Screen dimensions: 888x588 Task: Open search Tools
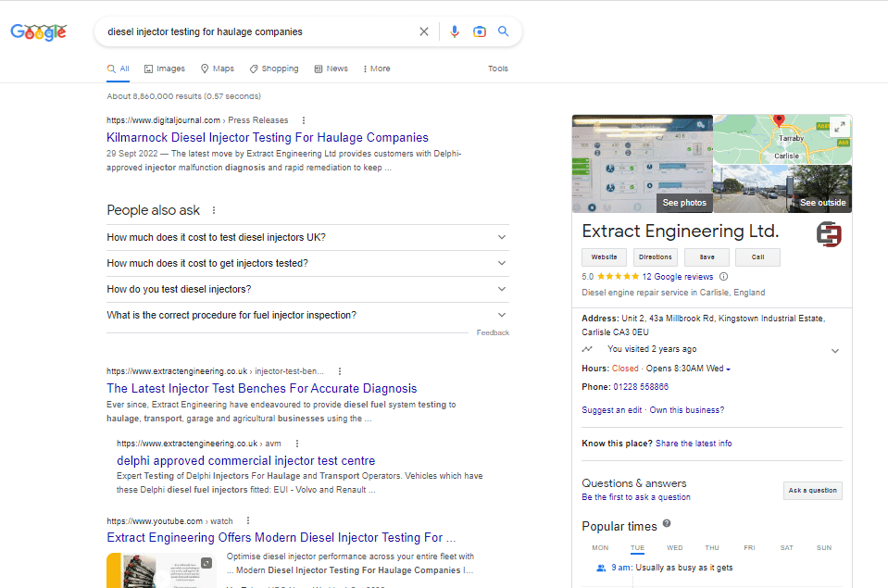[x=498, y=69]
